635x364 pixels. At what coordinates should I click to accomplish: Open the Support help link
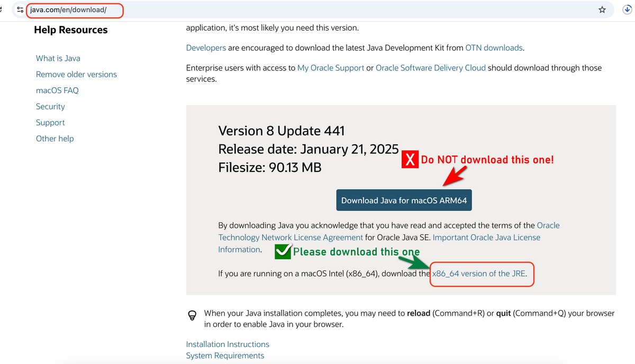(50, 122)
